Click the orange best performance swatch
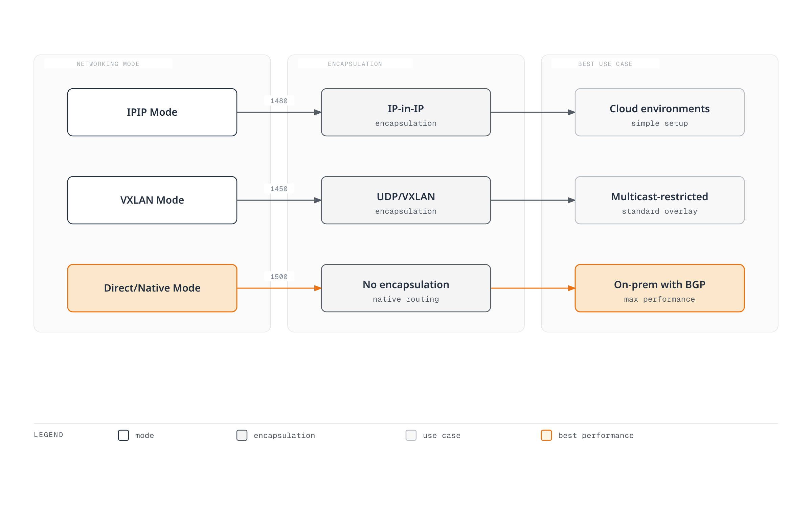 click(546, 435)
